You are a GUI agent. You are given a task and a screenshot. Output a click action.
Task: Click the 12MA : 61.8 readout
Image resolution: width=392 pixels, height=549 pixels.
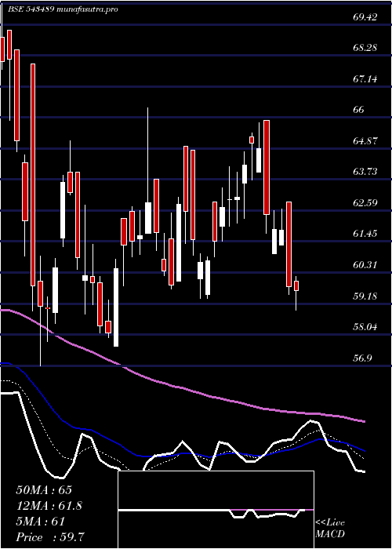[49, 506]
